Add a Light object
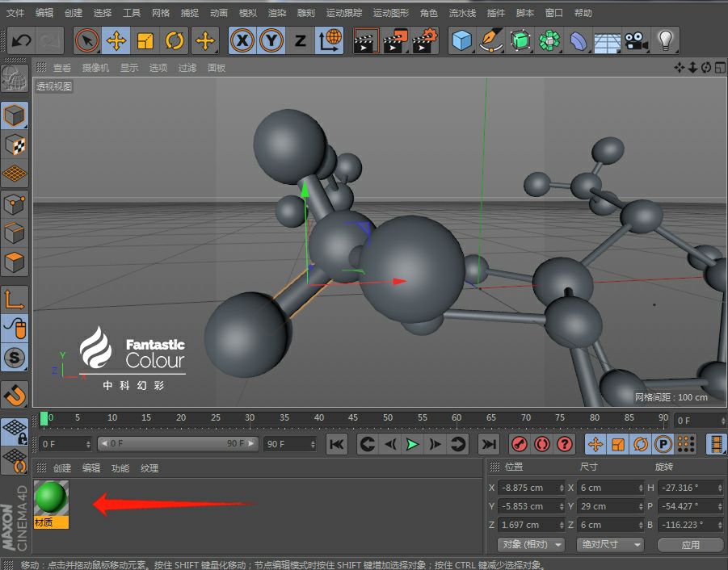Image resolution: width=728 pixels, height=570 pixels. [x=665, y=40]
